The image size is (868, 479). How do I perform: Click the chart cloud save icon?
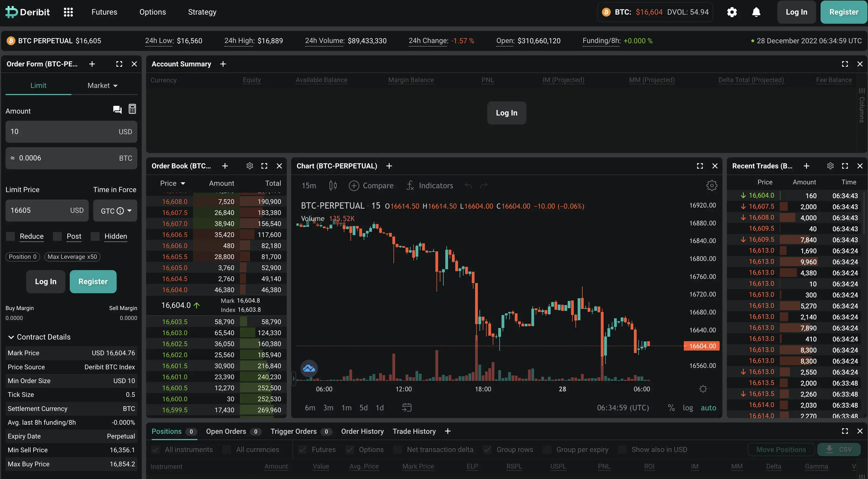(x=309, y=368)
